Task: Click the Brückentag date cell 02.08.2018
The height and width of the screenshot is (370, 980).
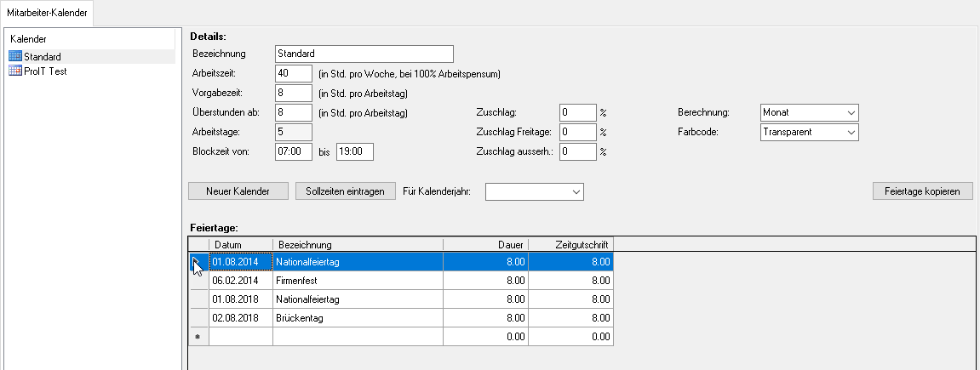Action: 240,318
